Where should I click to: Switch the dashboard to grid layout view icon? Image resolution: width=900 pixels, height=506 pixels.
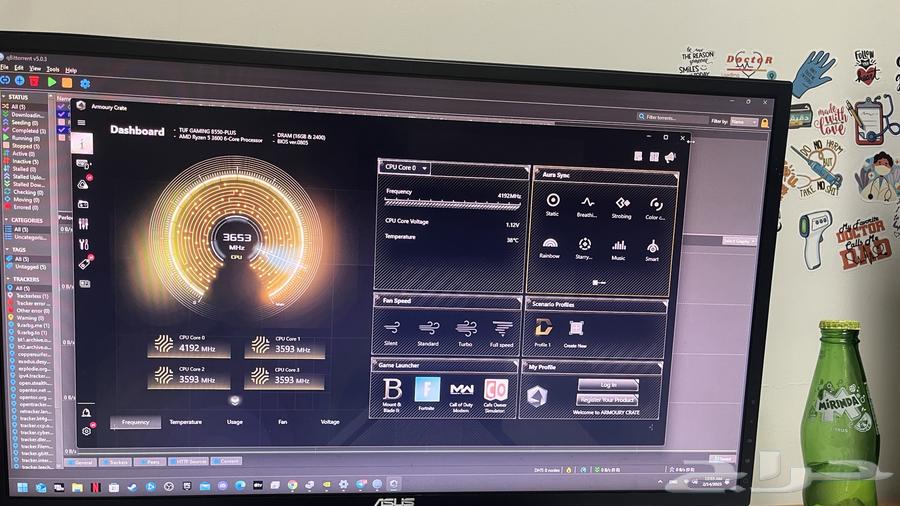pyautogui.click(x=654, y=157)
